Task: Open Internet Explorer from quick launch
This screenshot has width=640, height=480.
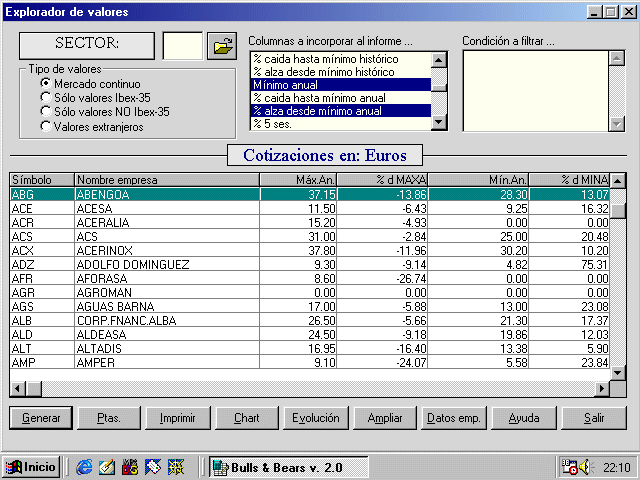Action: pyautogui.click(x=84, y=467)
